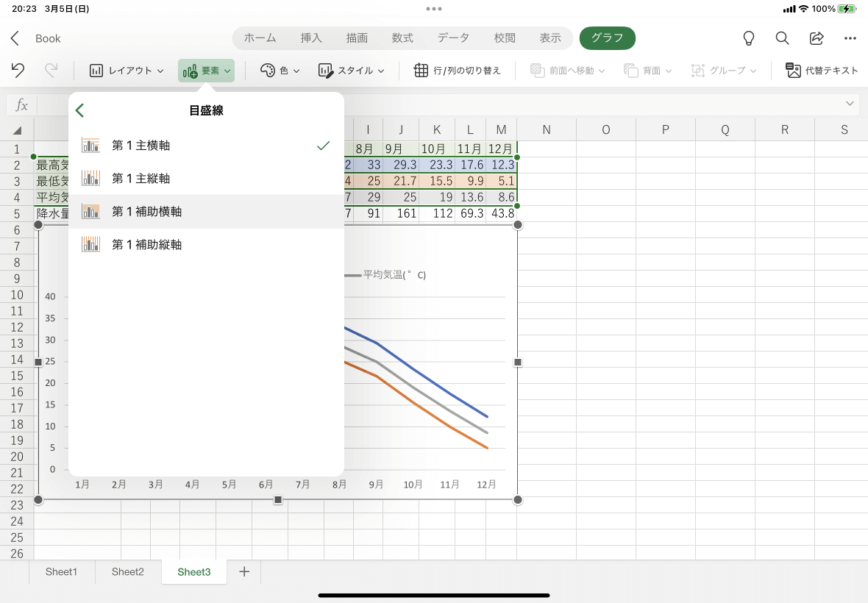
Task: Click the undo arrow icon
Action: coord(18,71)
